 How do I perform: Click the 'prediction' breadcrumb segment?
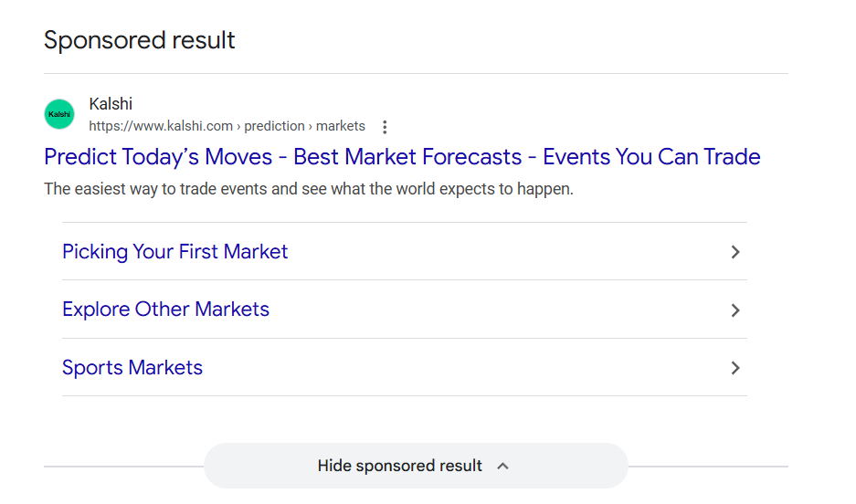click(x=274, y=126)
